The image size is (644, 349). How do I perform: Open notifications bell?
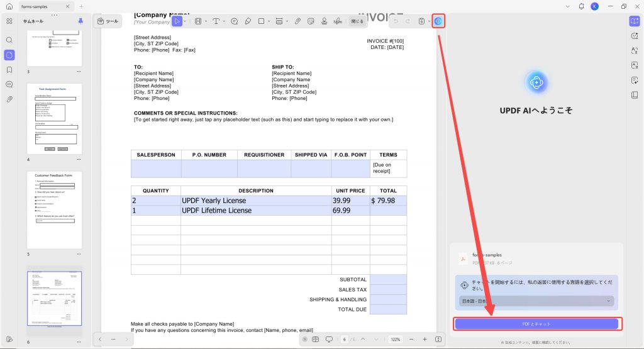click(x=581, y=6)
